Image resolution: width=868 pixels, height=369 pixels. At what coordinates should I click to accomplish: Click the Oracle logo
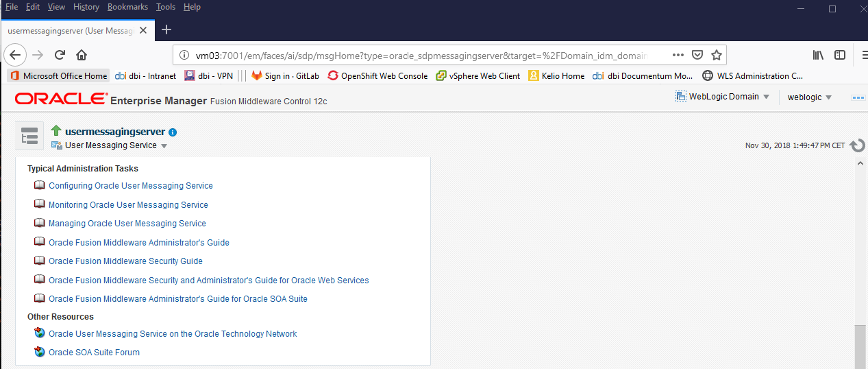point(60,99)
